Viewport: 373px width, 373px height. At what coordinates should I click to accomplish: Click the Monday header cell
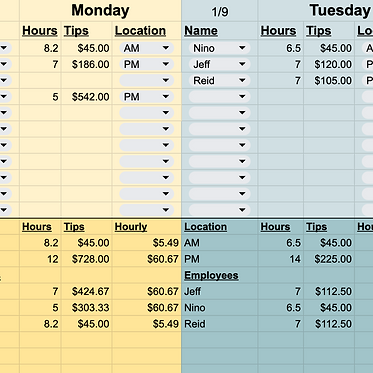(100, 11)
